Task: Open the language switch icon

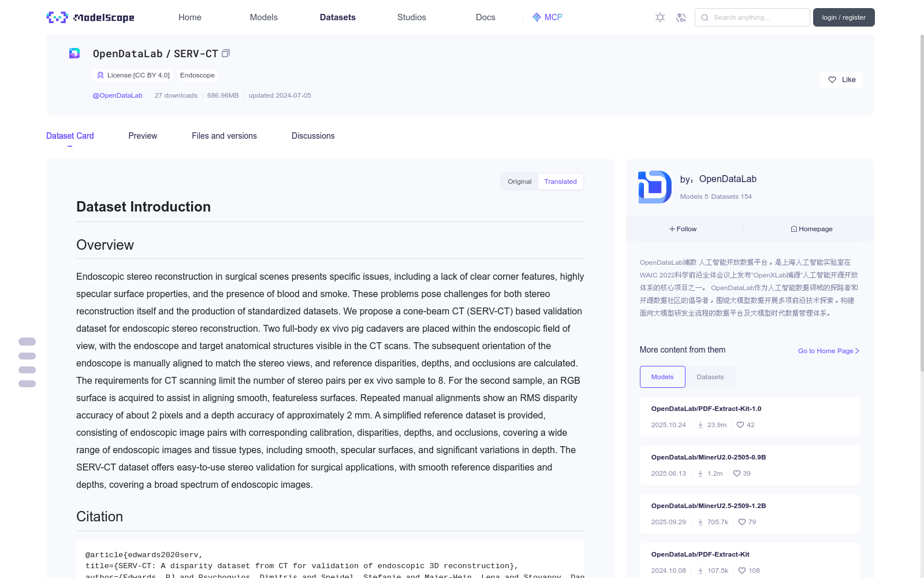Action: tap(681, 17)
